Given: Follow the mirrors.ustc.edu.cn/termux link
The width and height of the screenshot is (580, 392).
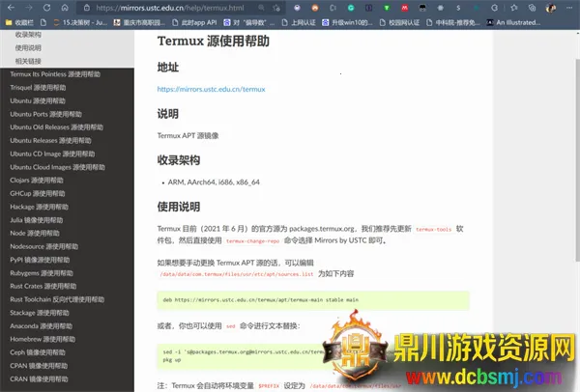Looking at the screenshot, I should [x=211, y=89].
